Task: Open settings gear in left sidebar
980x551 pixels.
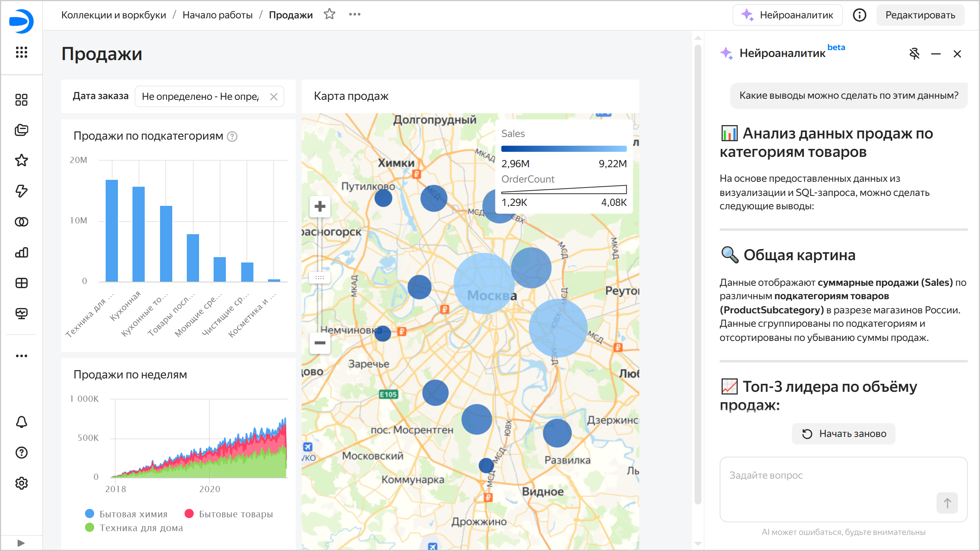Action: tap(21, 483)
